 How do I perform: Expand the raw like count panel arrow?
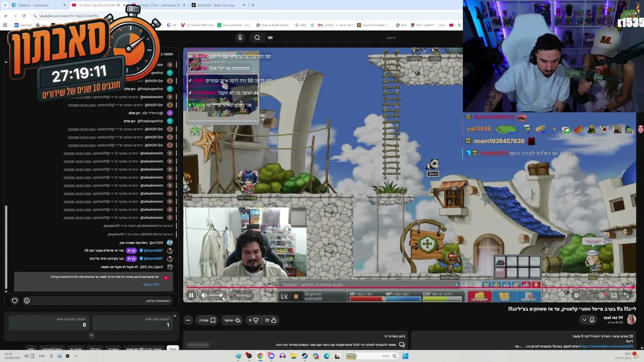click(x=91, y=335)
